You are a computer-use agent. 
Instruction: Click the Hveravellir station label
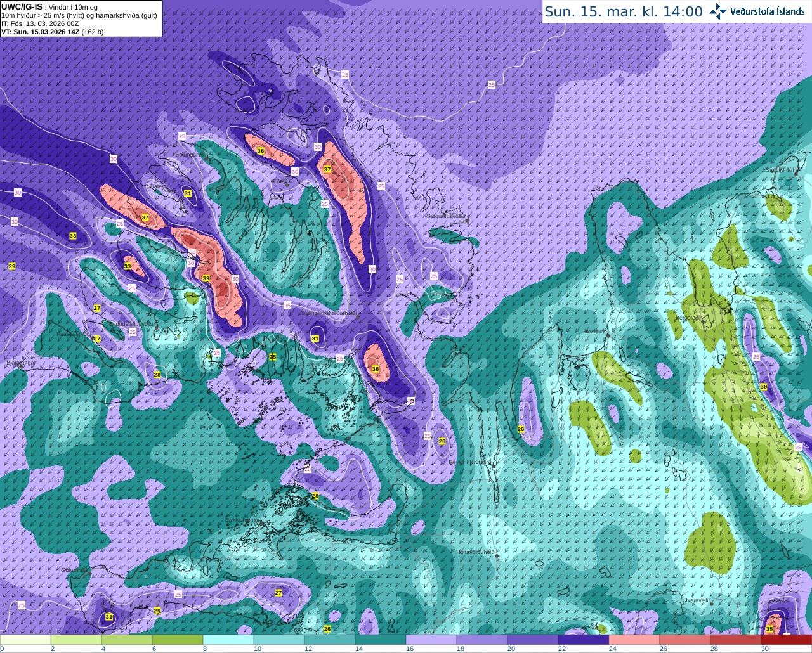(696, 600)
